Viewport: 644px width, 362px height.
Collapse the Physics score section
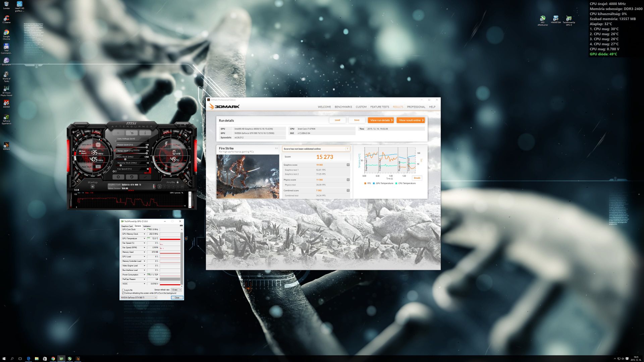click(348, 180)
